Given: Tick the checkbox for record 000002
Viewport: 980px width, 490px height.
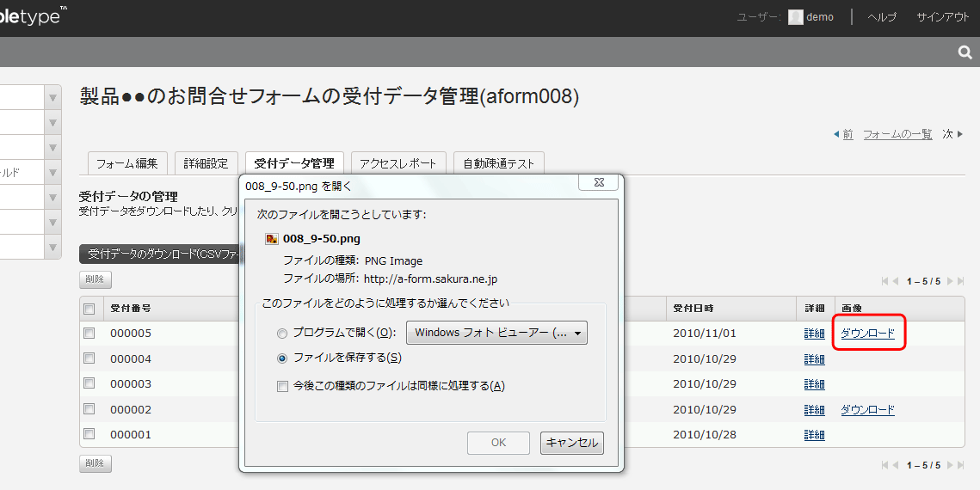Looking at the screenshot, I should (89, 409).
